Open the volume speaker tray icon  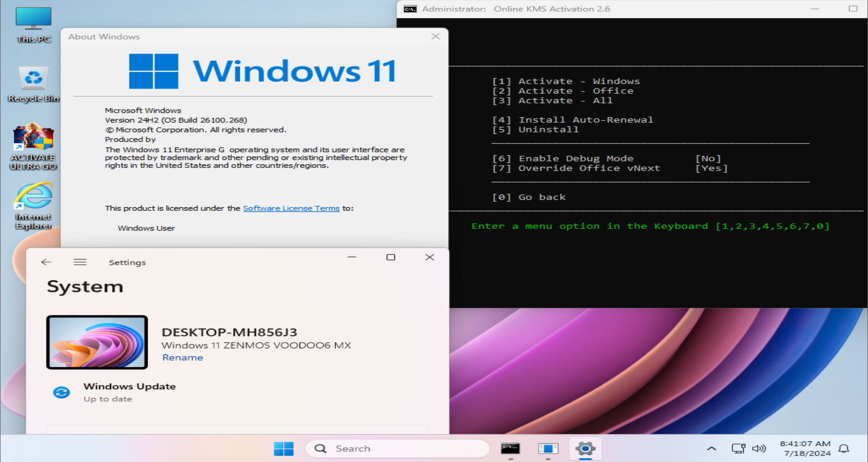point(759,449)
